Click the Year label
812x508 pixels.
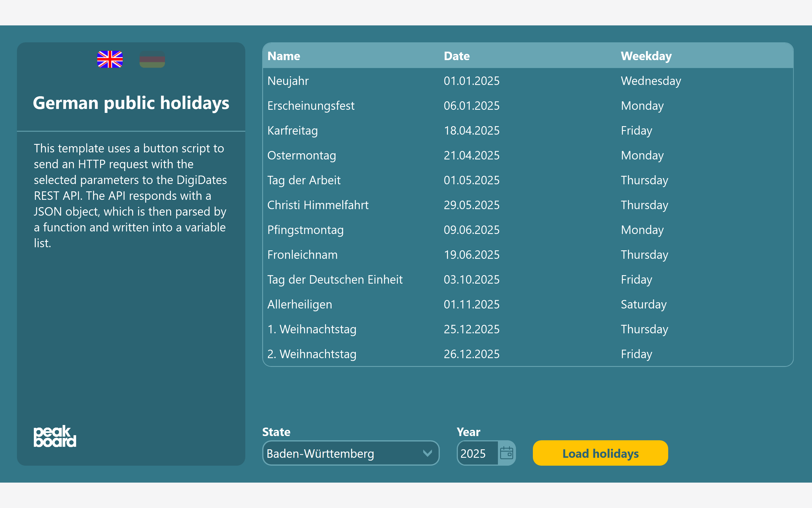(468, 432)
